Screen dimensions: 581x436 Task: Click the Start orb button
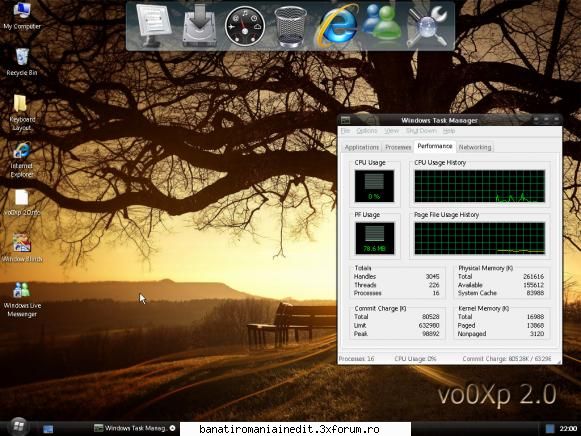pos(18,427)
